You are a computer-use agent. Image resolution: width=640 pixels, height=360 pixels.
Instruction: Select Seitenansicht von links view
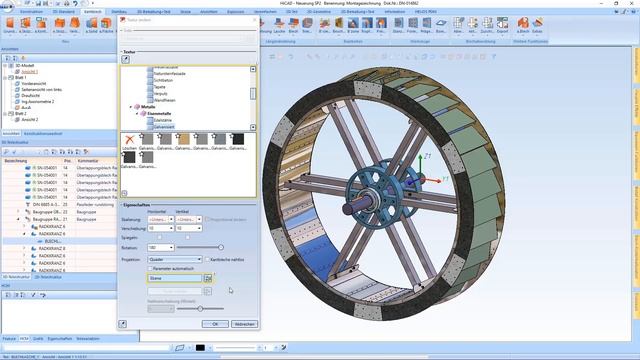tap(42, 89)
